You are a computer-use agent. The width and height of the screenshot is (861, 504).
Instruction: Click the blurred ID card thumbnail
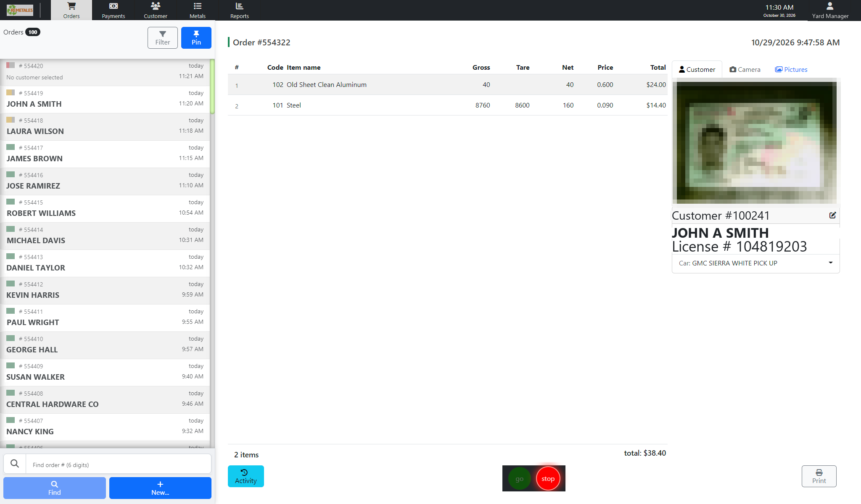click(x=756, y=142)
